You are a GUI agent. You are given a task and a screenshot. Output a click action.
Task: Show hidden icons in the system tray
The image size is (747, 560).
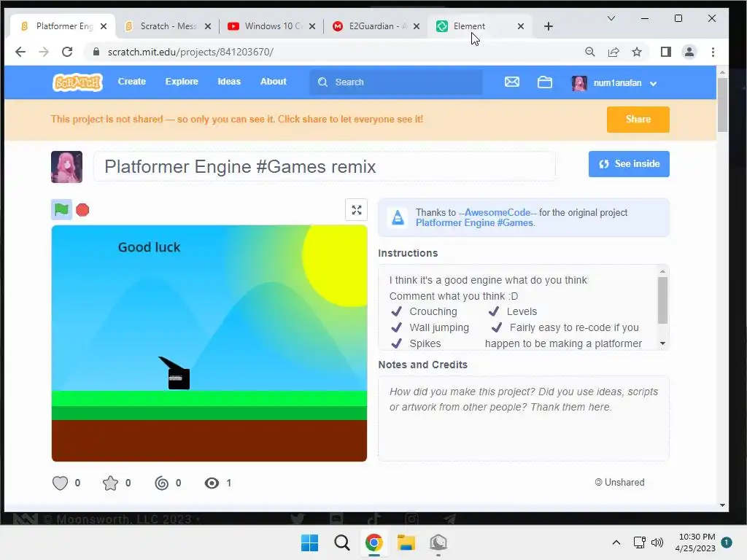(616, 542)
